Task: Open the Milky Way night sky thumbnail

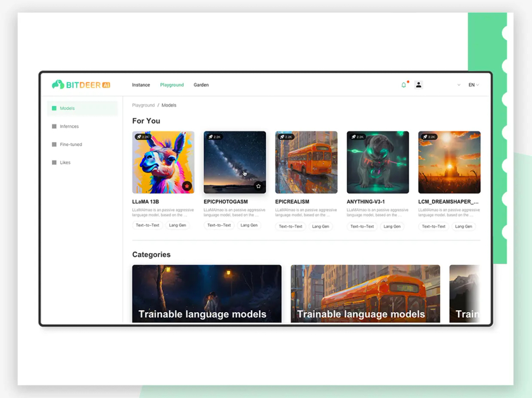Action: point(235,162)
